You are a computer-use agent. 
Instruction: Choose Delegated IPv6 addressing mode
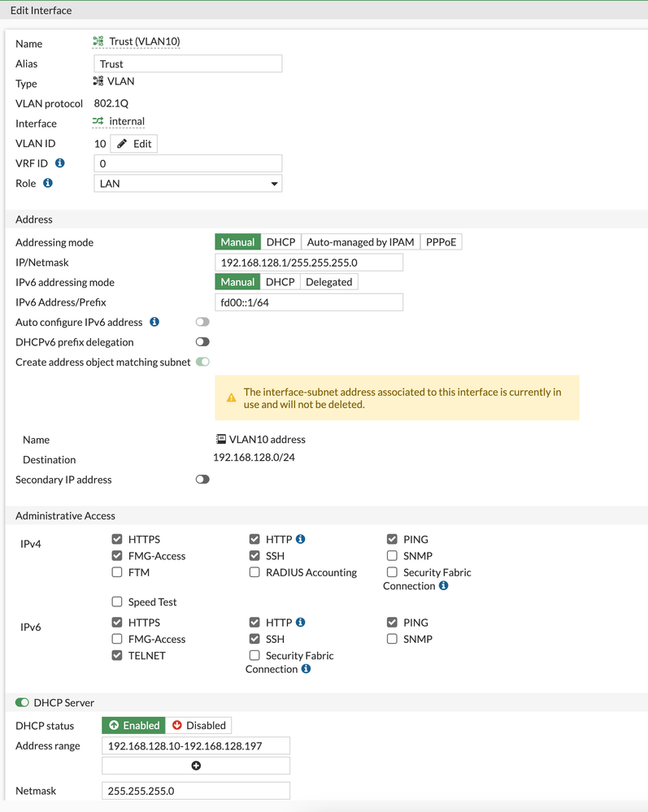click(328, 282)
